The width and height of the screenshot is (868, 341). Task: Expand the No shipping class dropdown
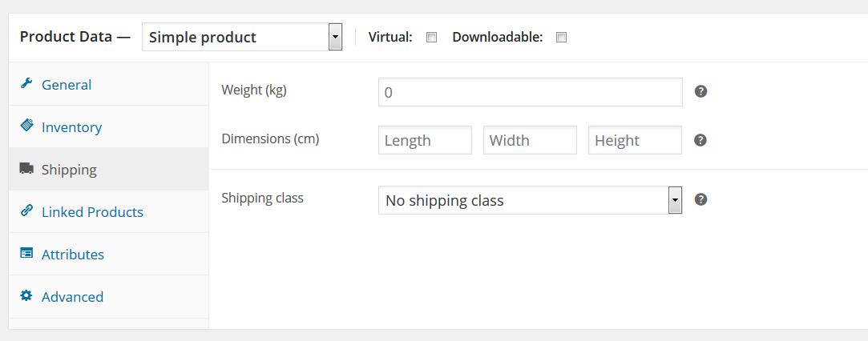pos(530,200)
